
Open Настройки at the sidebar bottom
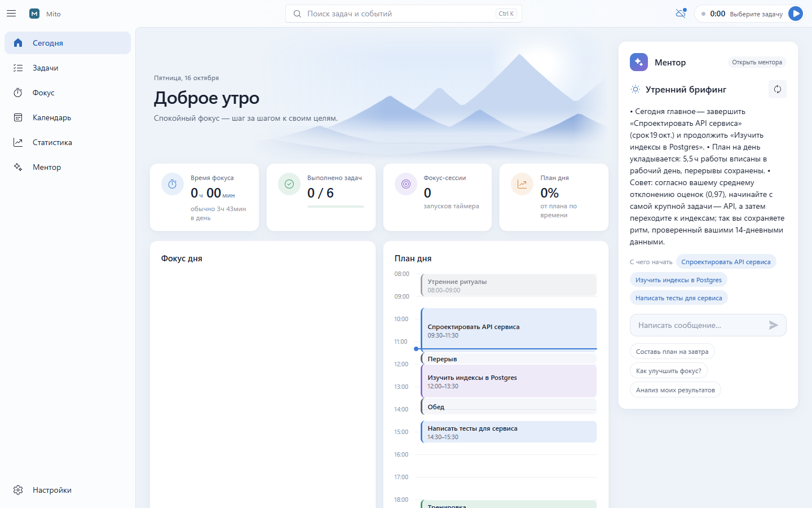pos(68,490)
